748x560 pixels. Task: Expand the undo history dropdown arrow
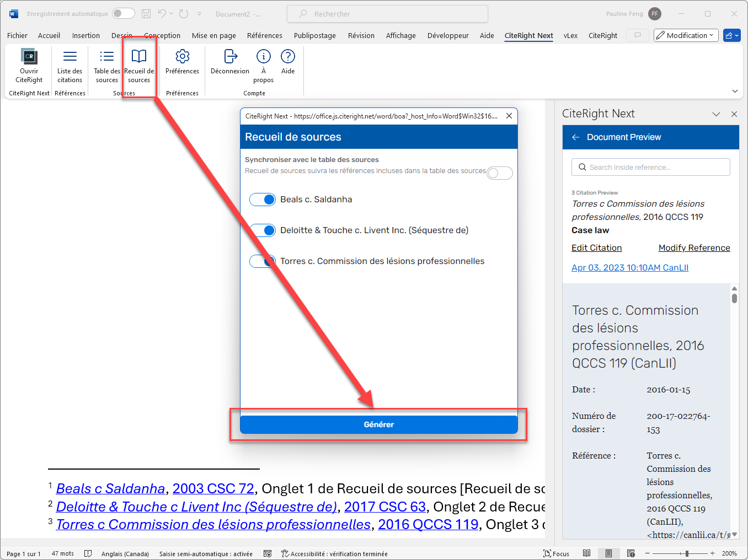point(172,14)
